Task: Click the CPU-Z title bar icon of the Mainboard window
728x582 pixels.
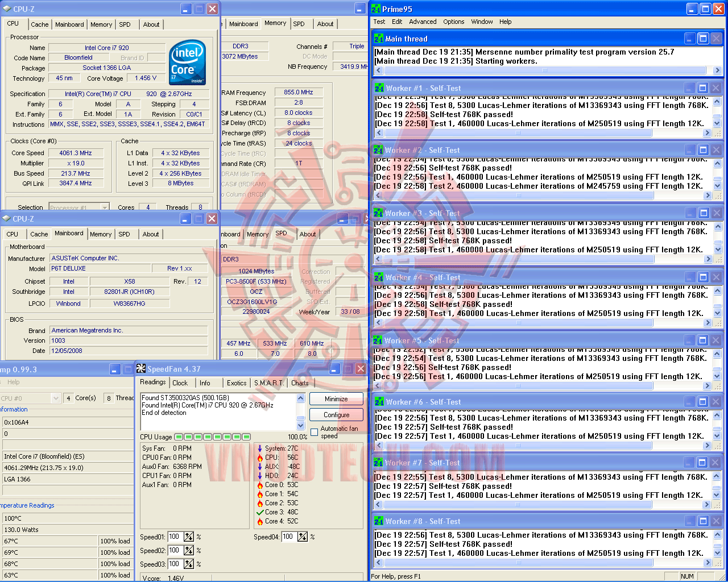Action: [x=6, y=219]
